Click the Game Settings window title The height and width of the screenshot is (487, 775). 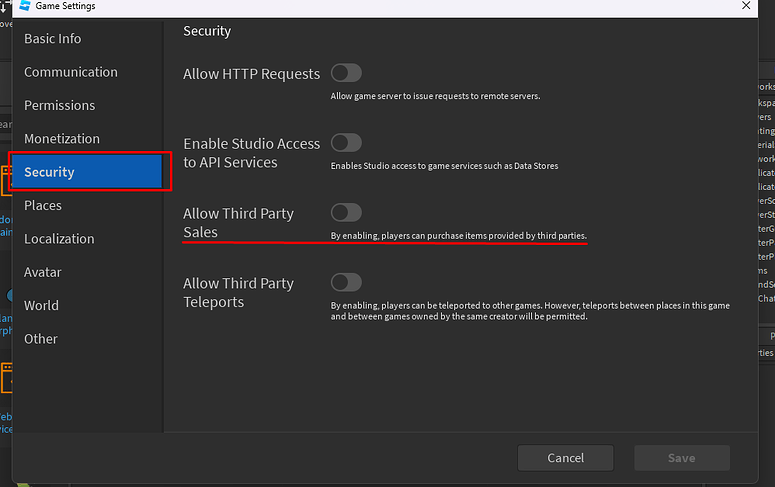[x=65, y=6]
